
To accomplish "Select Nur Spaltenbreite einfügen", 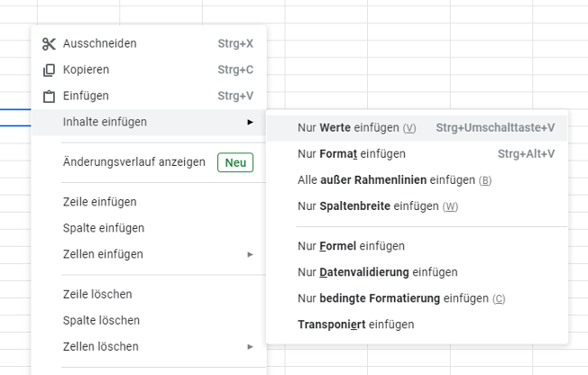I will [417, 206].
